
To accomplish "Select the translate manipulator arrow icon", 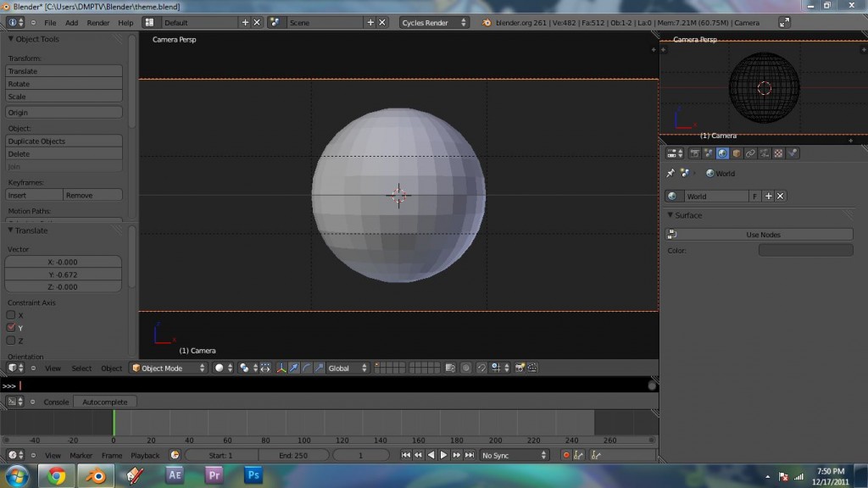I will [294, 368].
